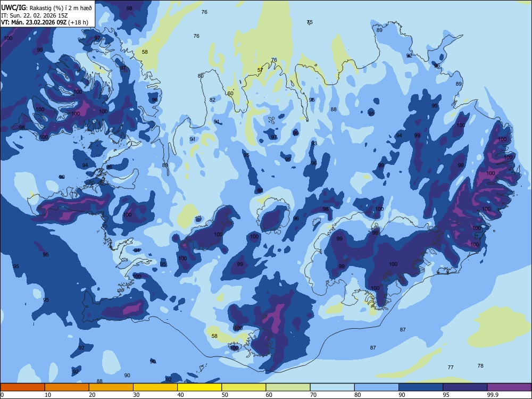532x399 pixels.
Task: Click the legend tick label 40
Action: pyautogui.click(x=180, y=395)
